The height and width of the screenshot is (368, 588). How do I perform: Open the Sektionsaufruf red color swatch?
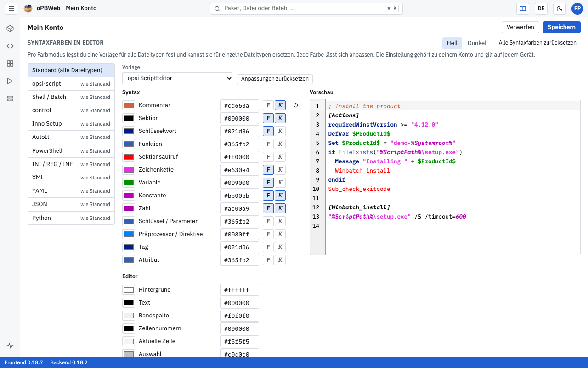(129, 157)
